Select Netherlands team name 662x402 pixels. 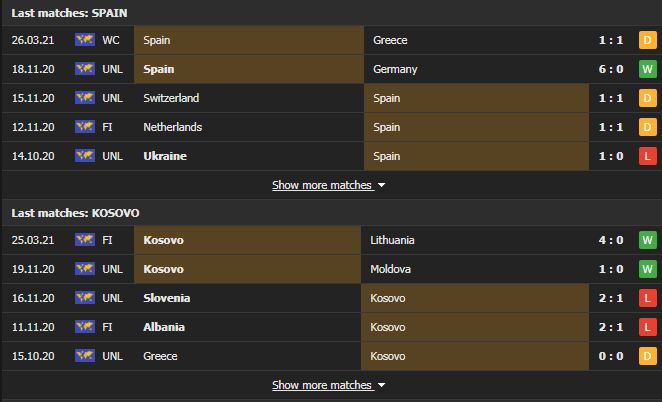pos(173,127)
